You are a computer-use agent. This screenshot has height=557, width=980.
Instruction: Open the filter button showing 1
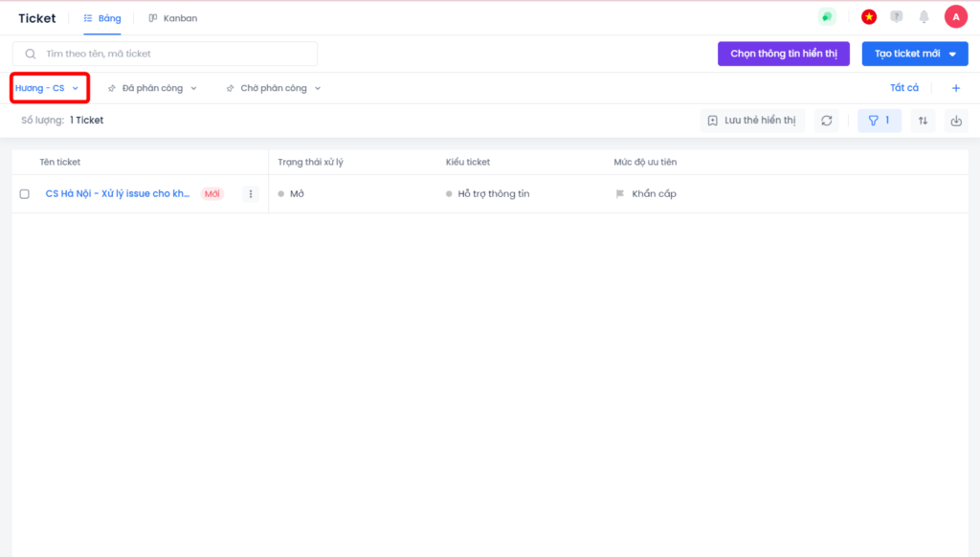click(880, 121)
